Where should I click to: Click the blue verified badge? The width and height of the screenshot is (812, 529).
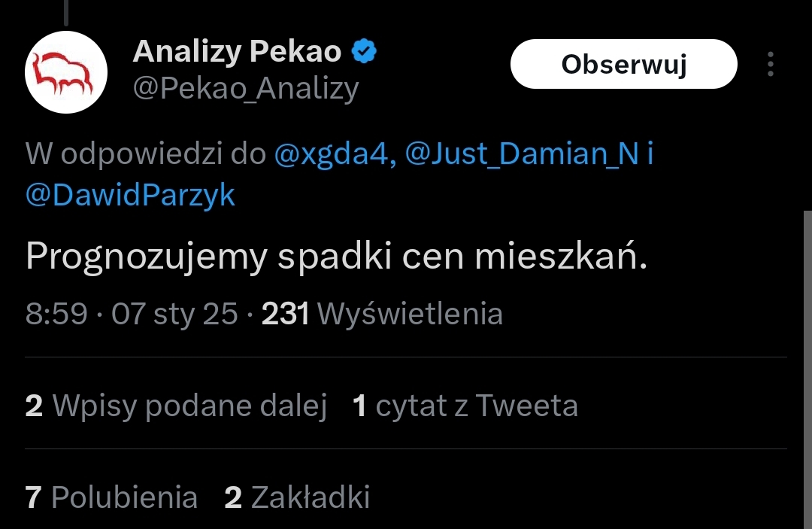(365, 52)
